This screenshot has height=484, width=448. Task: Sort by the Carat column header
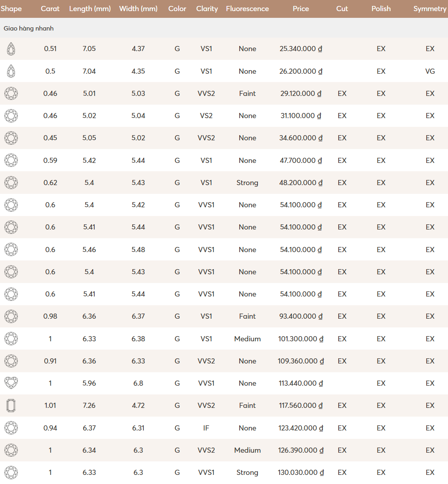50,9
